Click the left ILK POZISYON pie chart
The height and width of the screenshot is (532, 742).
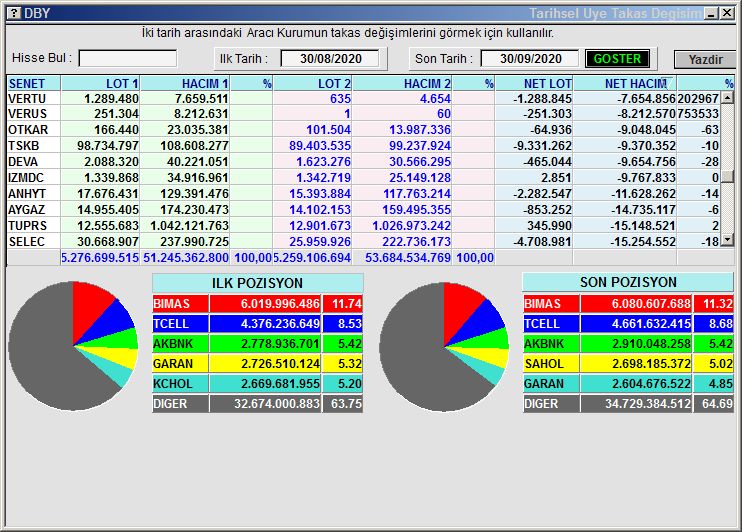click(73, 346)
